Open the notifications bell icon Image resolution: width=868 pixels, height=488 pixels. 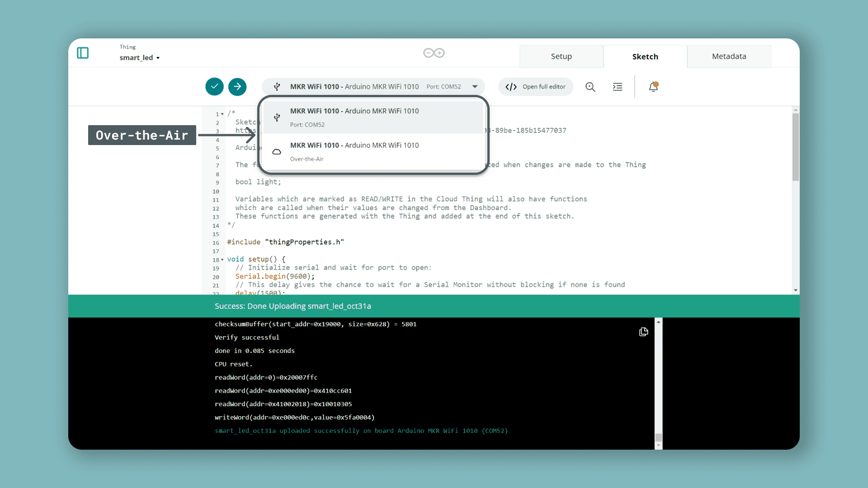coord(653,86)
